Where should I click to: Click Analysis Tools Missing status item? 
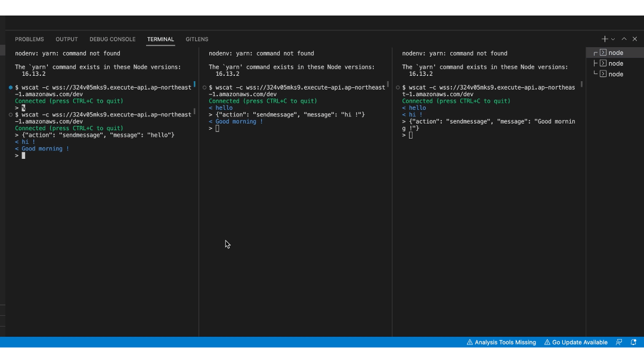click(501, 342)
